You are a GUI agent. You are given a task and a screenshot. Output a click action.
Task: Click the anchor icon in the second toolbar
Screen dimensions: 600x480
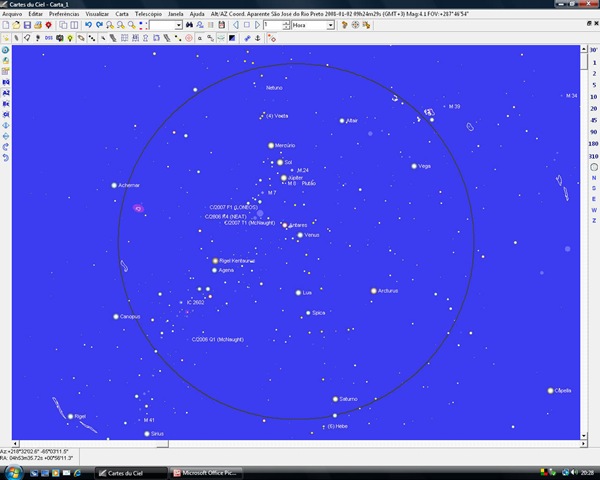(258, 38)
